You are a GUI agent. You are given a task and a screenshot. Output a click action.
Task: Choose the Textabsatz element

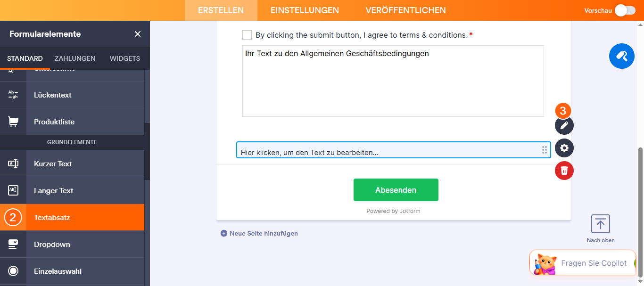tap(72, 217)
